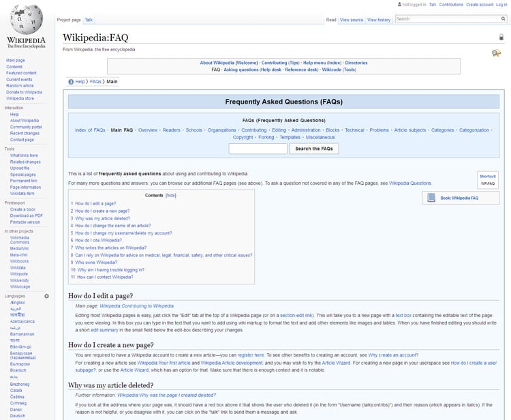The width and height of the screenshot is (511, 420).
Task: Go to Main page in sidebar
Action: coord(15,60)
